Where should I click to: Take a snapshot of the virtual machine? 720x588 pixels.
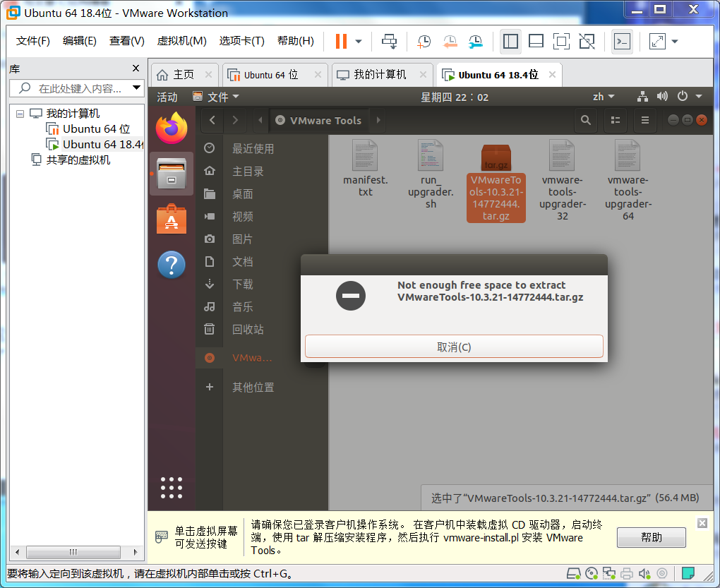424,42
